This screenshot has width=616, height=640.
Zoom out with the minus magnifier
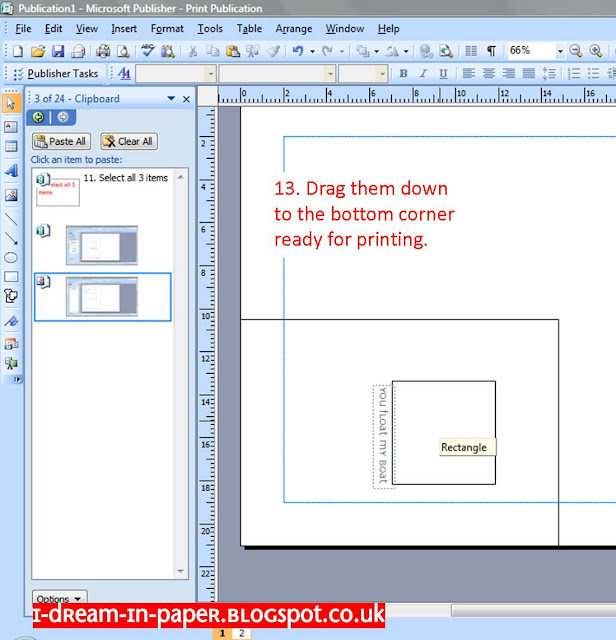point(576,51)
